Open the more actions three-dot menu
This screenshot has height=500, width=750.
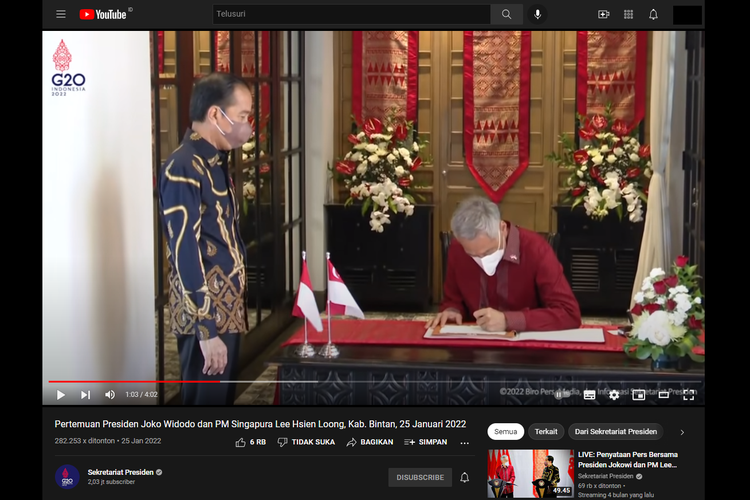pos(464,443)
